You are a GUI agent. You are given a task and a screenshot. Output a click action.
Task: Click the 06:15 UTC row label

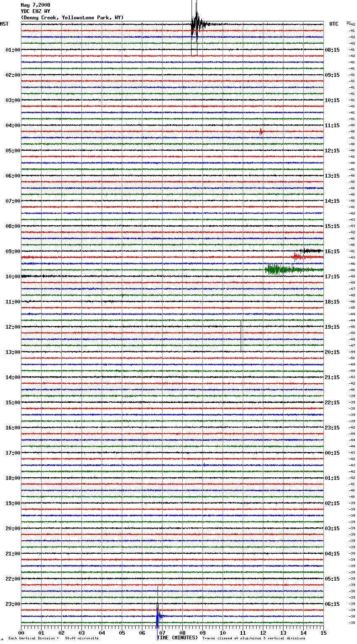click(332, 604)
